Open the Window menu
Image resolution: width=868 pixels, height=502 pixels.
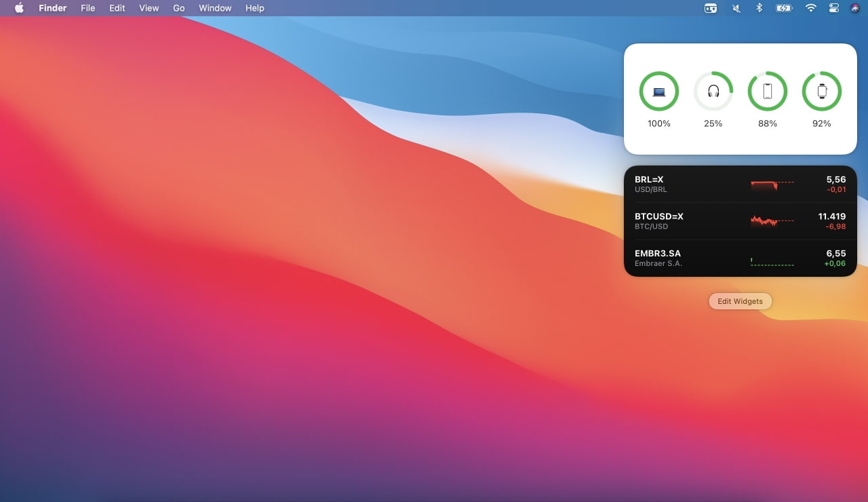[x=215, y=8]
